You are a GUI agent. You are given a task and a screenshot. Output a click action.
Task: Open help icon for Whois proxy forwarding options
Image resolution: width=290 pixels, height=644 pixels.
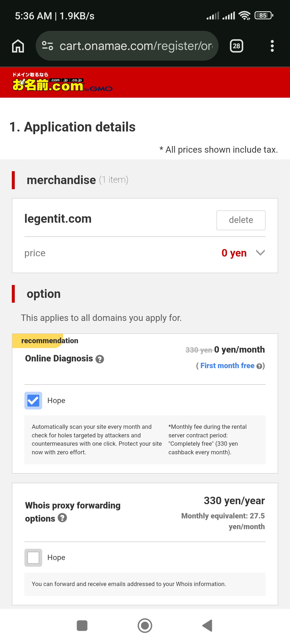[x=62, y=518]
